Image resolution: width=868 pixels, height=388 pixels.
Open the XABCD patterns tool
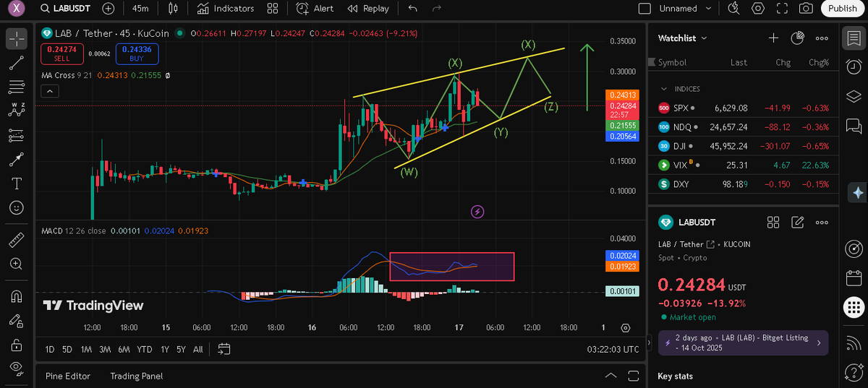pos(17,111)
